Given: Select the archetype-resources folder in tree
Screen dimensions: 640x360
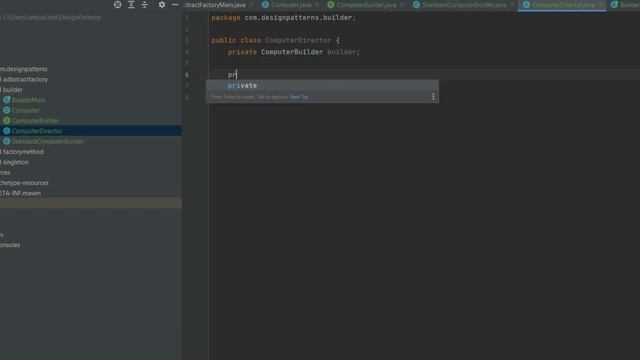Looking at the screenshot, I should (x=24, y=183).
